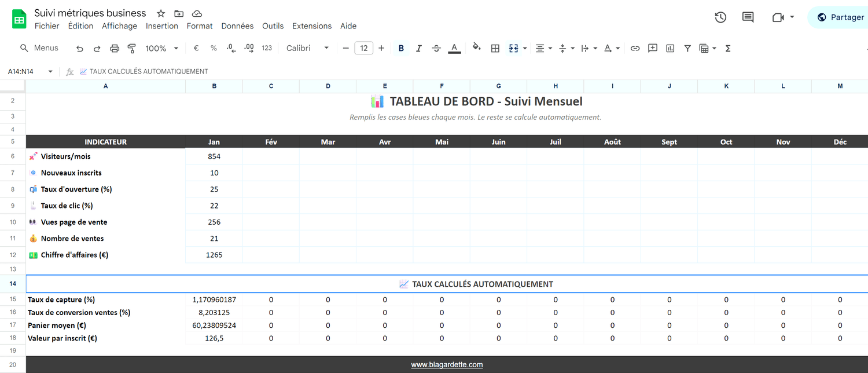
Task: Open the horizontal align dropdown
Action: point(544,48)
